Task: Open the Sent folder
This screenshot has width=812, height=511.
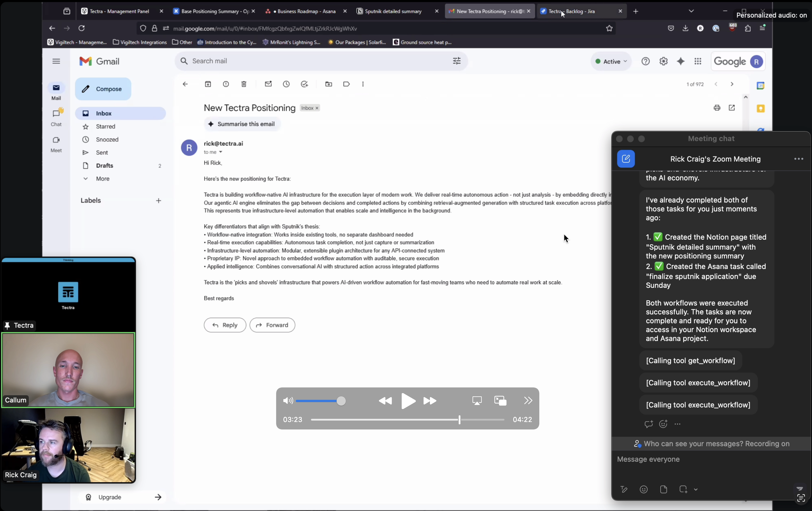Action: (x=120, y=153)
